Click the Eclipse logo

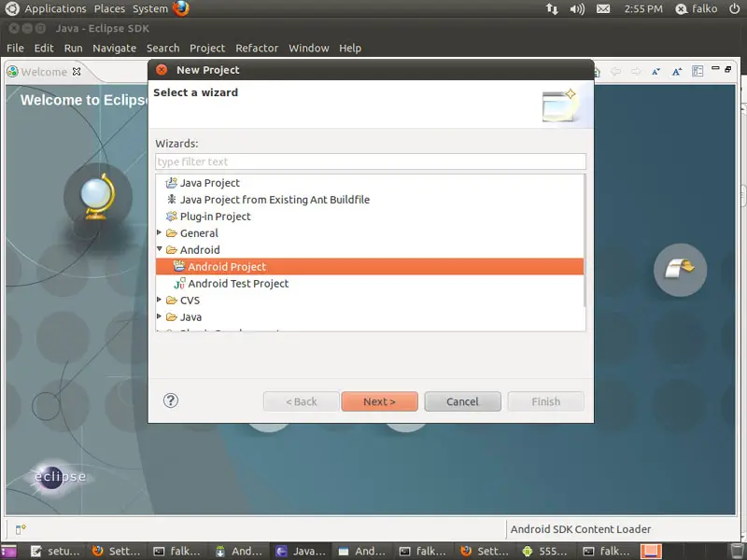click(59, 476)
